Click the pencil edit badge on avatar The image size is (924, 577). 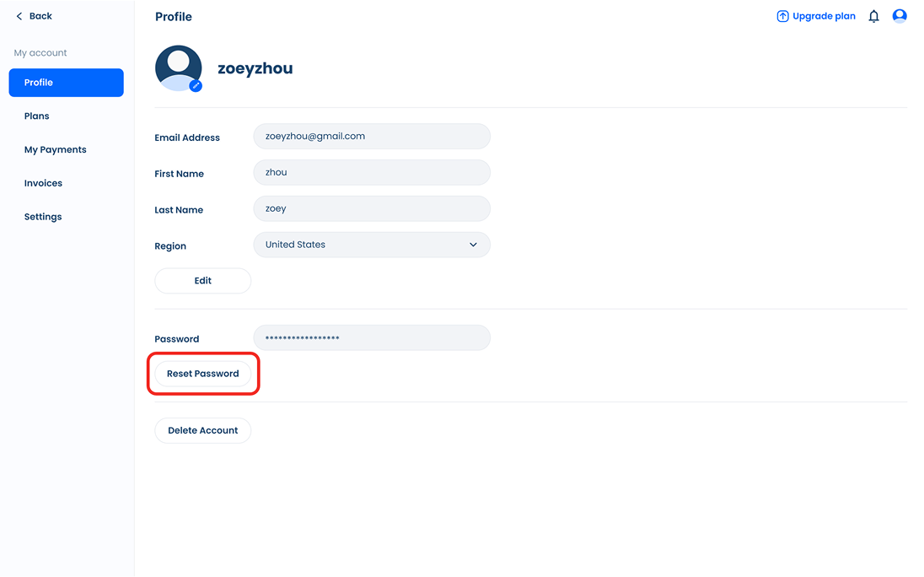[x=196, y=85]
